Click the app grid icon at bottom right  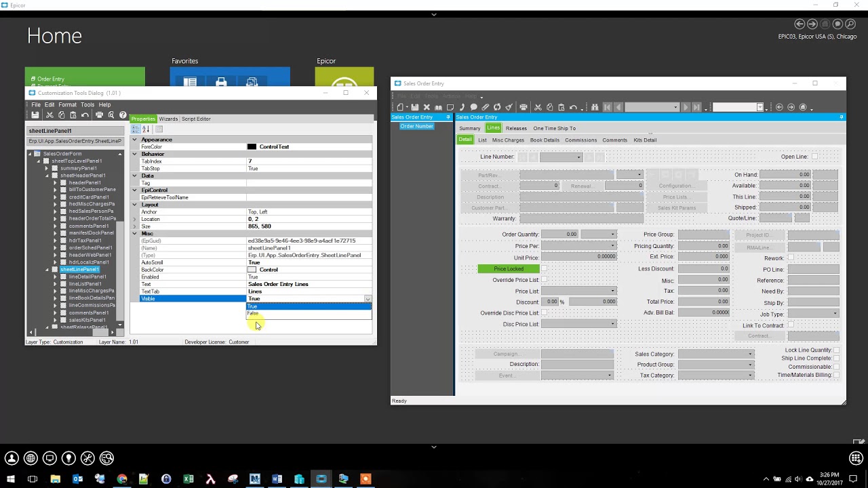(856, 458)
